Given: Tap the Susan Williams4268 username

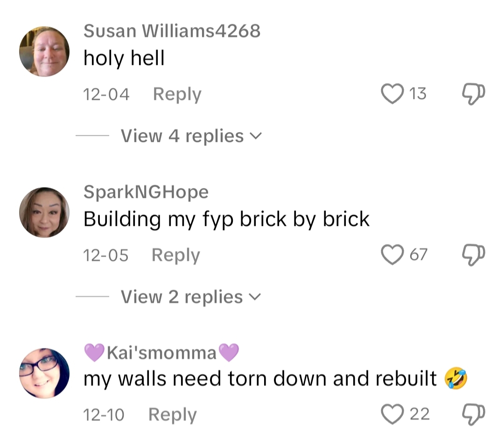Looking at the screenshot, I should [x=172, y=31].
